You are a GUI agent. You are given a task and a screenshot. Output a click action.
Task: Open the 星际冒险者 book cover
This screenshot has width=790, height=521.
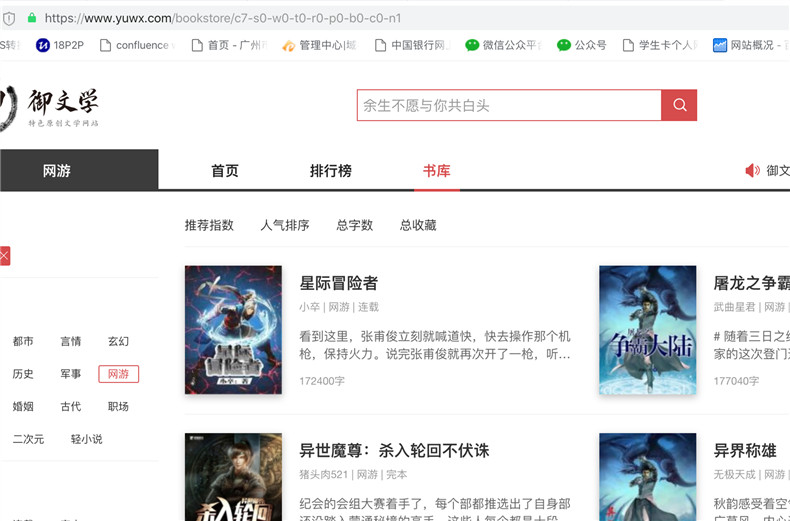point(233,330)
